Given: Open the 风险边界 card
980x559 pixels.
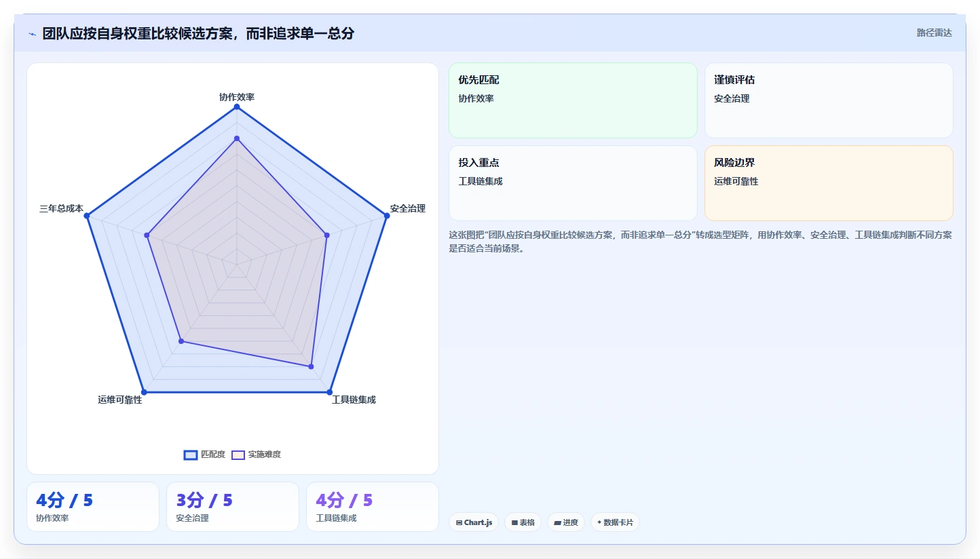Looking at the screenshot, I should coord(829,183).
